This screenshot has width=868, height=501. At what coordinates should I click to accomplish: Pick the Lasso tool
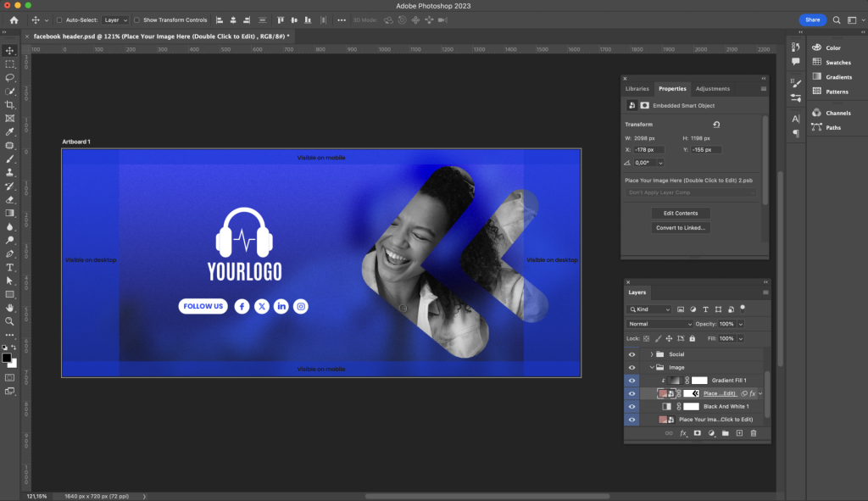(10, 77)
